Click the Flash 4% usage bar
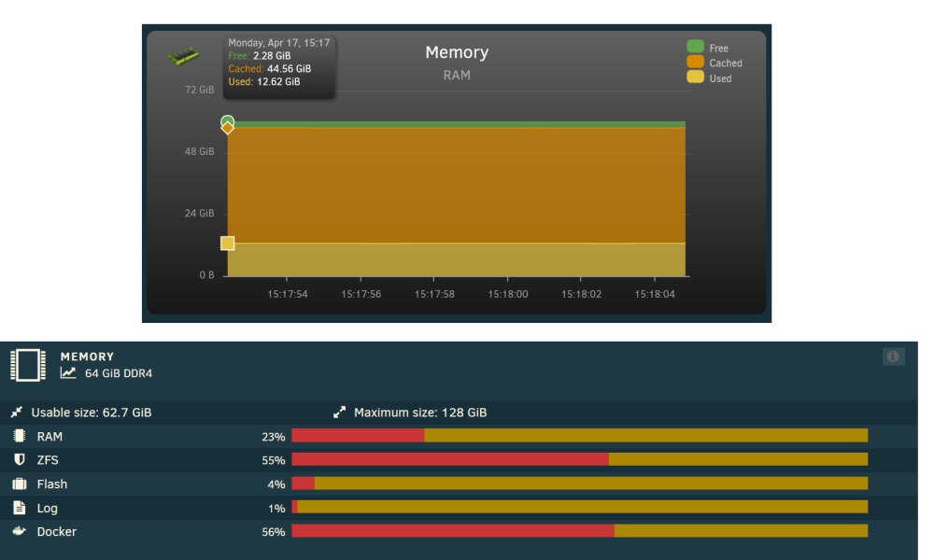This screenshot has height=560, width=934. (580, 483)
